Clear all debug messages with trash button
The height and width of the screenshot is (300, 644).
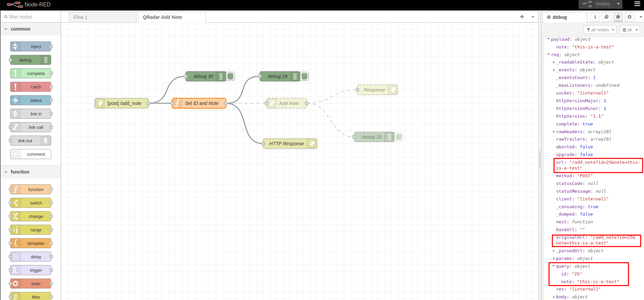pos(627,30)
